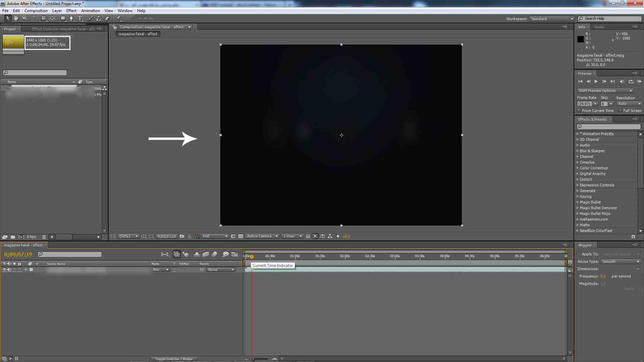Click Apply button in Wiggler panel
The image size is (644, 362).
629,289
